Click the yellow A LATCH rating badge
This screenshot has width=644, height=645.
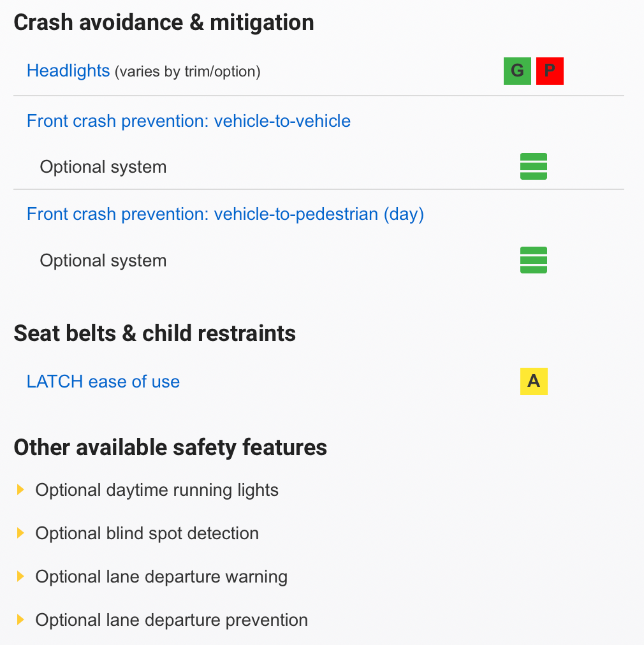534,382
